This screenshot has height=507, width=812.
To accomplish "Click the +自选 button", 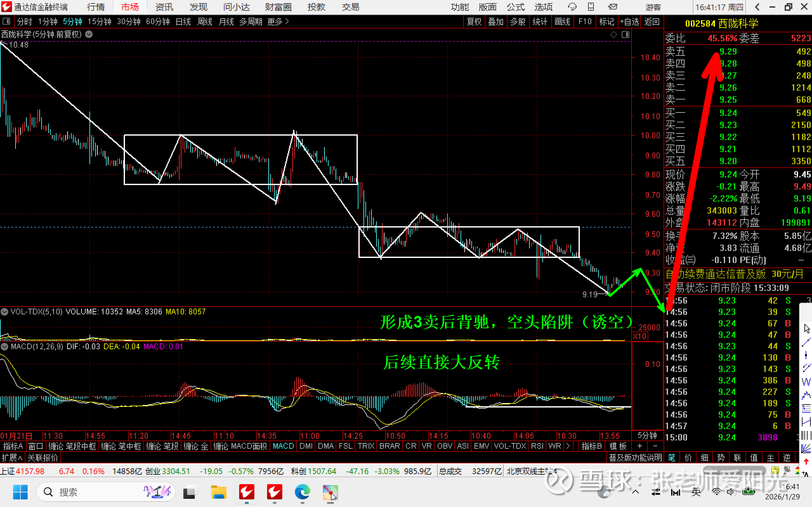I will click(x=630, y=22).
